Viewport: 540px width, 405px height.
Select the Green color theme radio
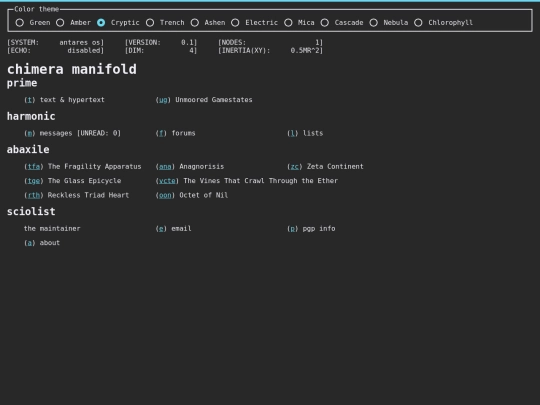20,23
